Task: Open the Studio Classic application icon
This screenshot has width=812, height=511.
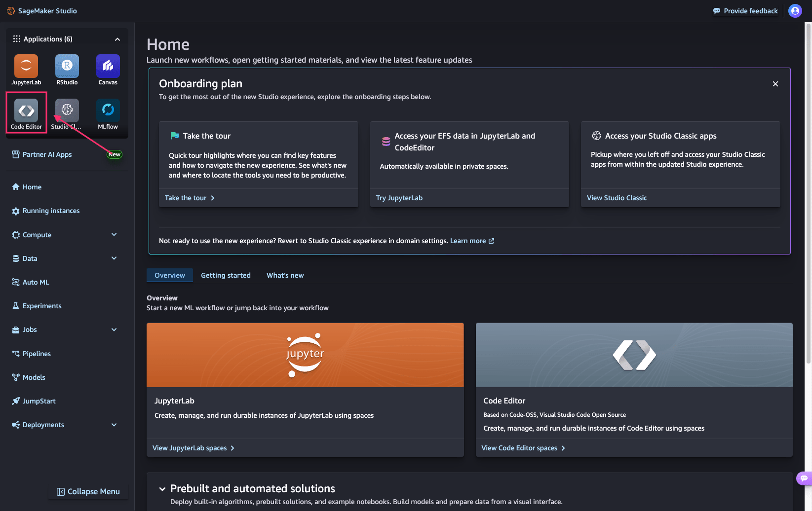Action: pyautogui.click(x=67, y=110)
